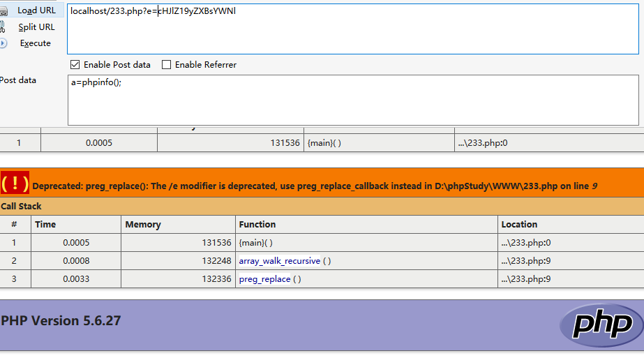Enable the Referrer checkbox

click(167, 65)
